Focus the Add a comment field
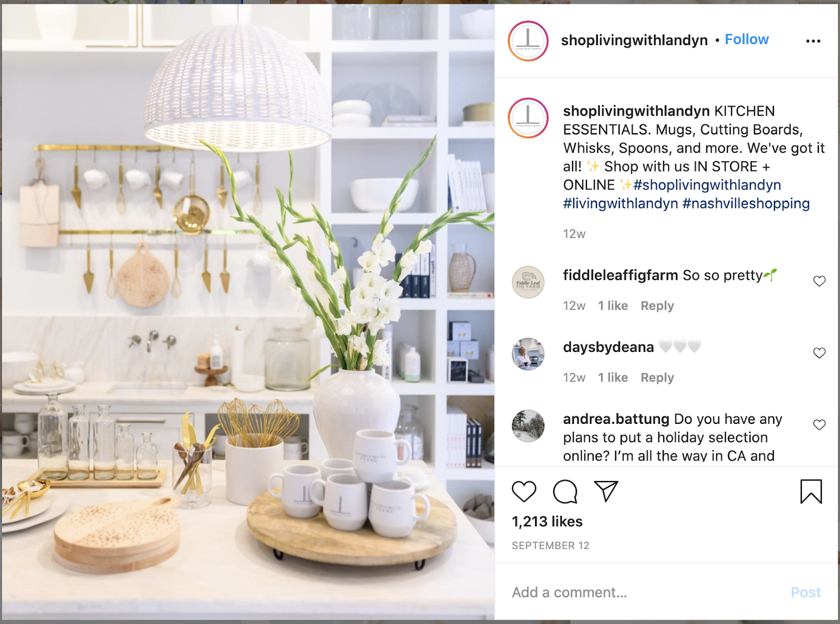The width and height of the screenshot is (840, 624). (646, 592)
